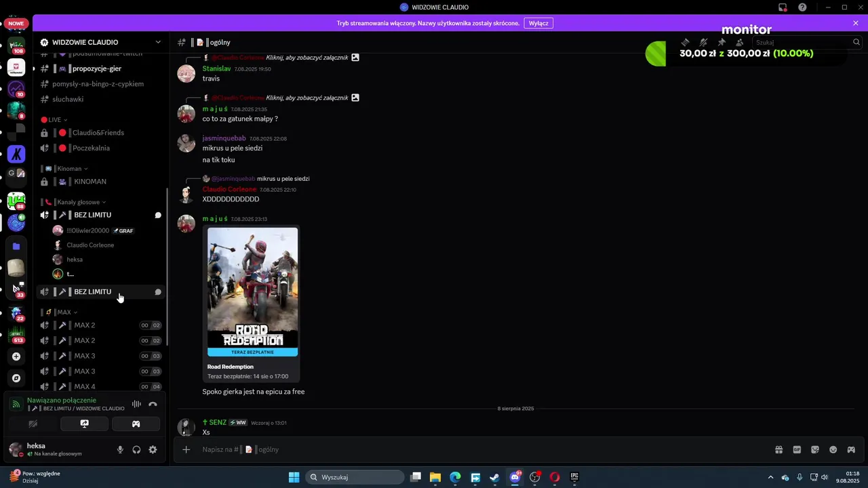Select the KINOMAN voice channel
The image size is (868, 488).
tap(100, 182)
